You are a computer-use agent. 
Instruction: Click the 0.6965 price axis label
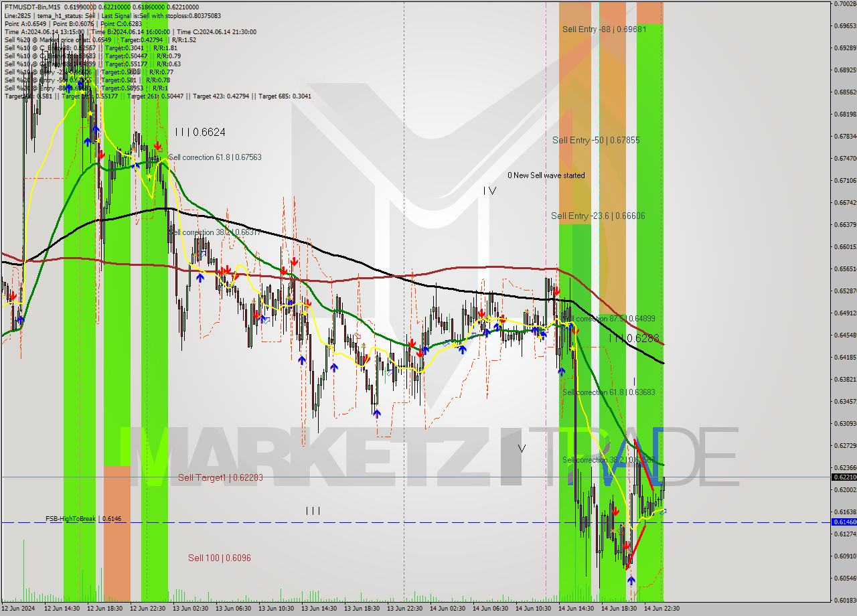(x=845, y=26)
